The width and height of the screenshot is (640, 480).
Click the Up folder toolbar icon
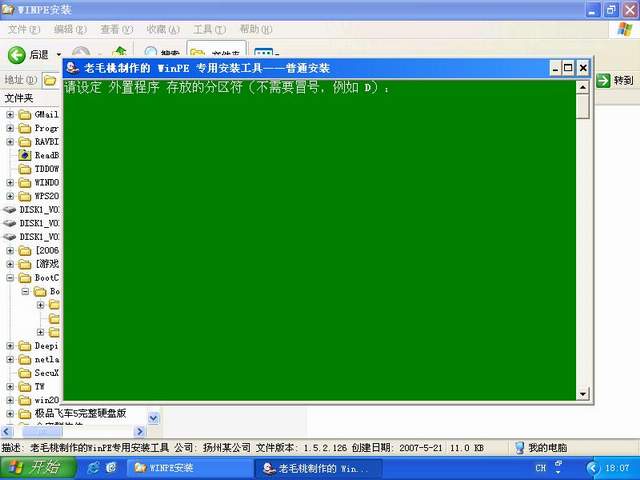(120, 51)
